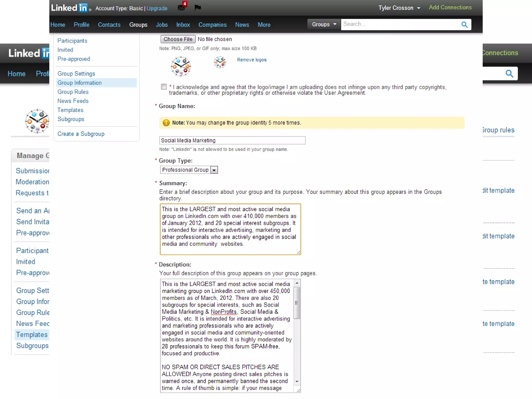Click the smaller group logo thumbnail
The image size is (532, 399).
pyautogui.click(x=220, y=62)
